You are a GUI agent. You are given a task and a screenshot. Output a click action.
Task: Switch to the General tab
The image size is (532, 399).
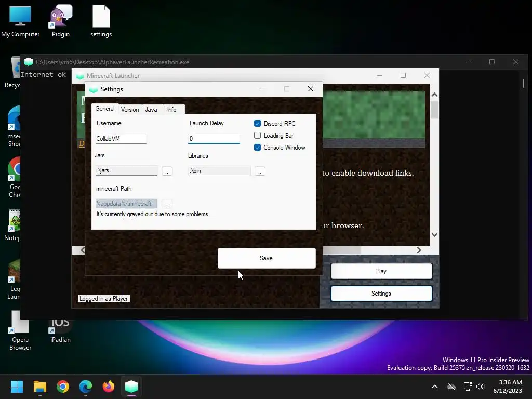(x=105, y=109)
